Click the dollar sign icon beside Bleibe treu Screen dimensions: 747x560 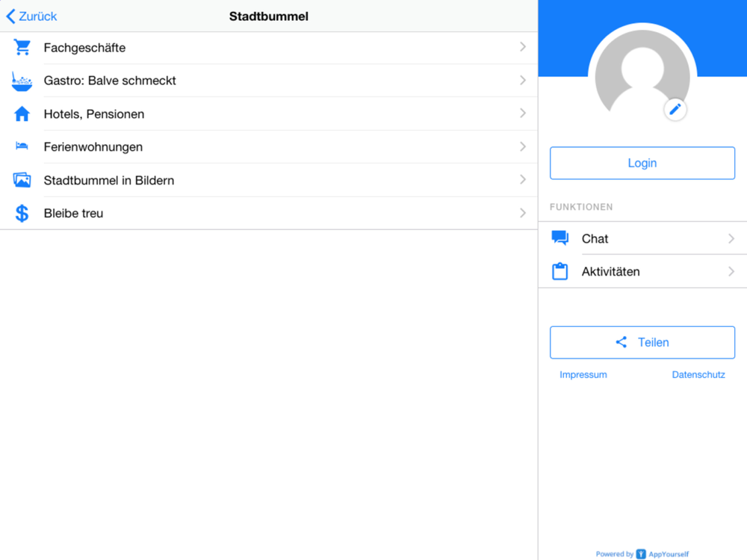[22, 214]
